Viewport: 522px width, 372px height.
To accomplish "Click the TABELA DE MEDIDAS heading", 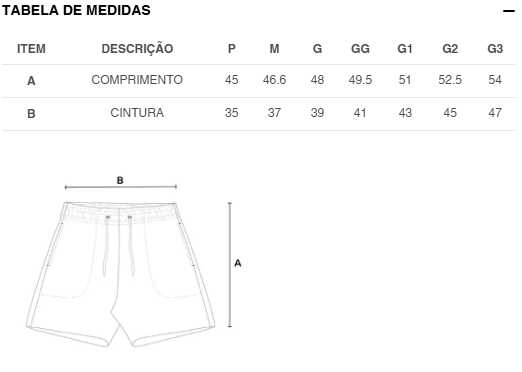I will click(76, 10).
